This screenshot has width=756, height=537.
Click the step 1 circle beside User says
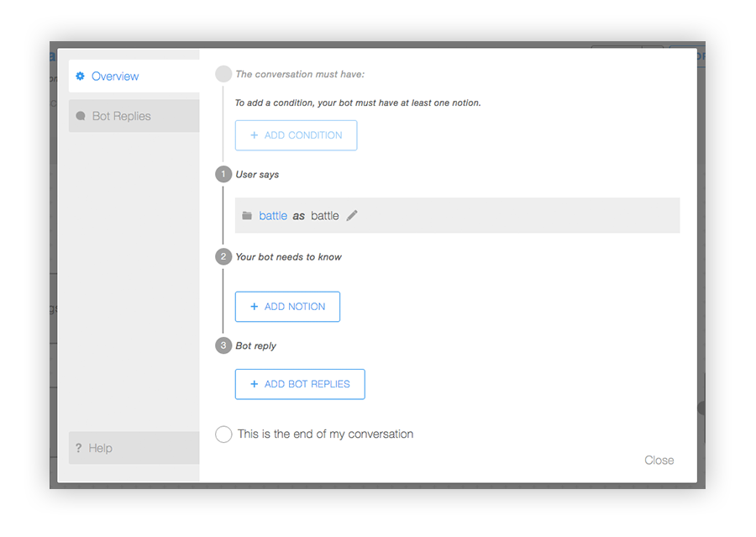tap(223, 174)
